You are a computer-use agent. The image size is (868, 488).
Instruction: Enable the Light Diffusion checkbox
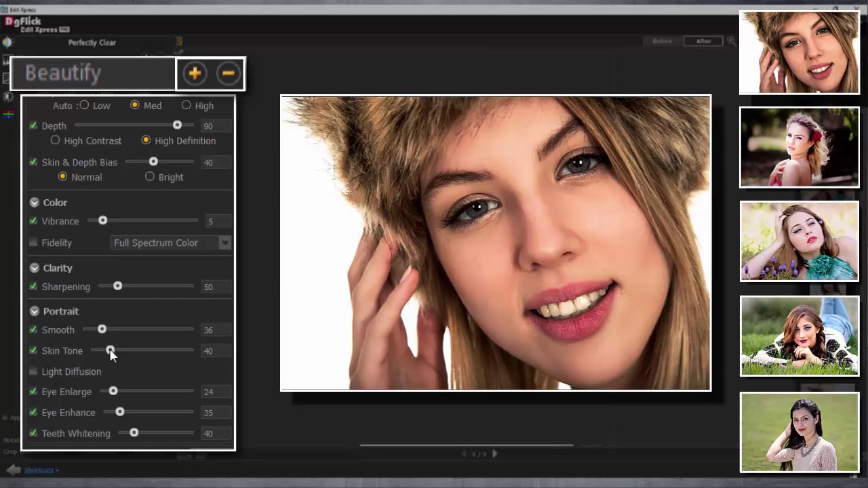(x=33, y=371)
